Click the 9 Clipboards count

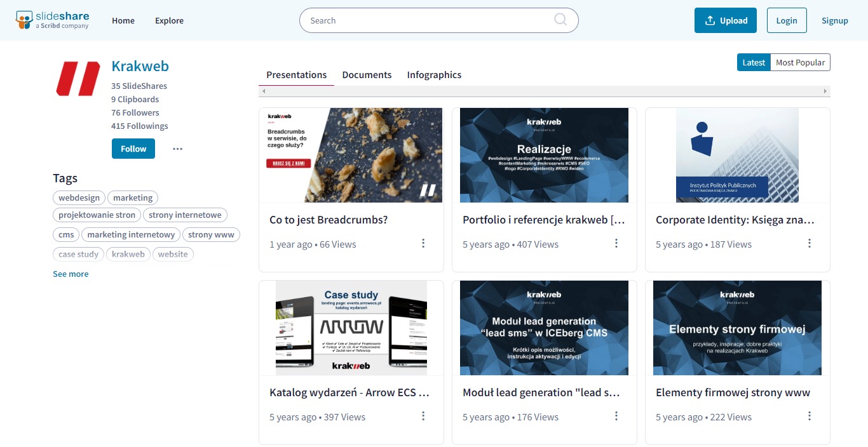pyautogui.click(x=135, y=99)
